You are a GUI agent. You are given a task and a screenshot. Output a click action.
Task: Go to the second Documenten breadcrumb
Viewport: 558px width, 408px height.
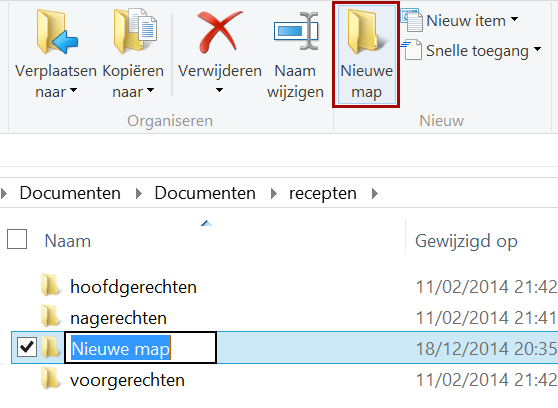click(205, 193)
